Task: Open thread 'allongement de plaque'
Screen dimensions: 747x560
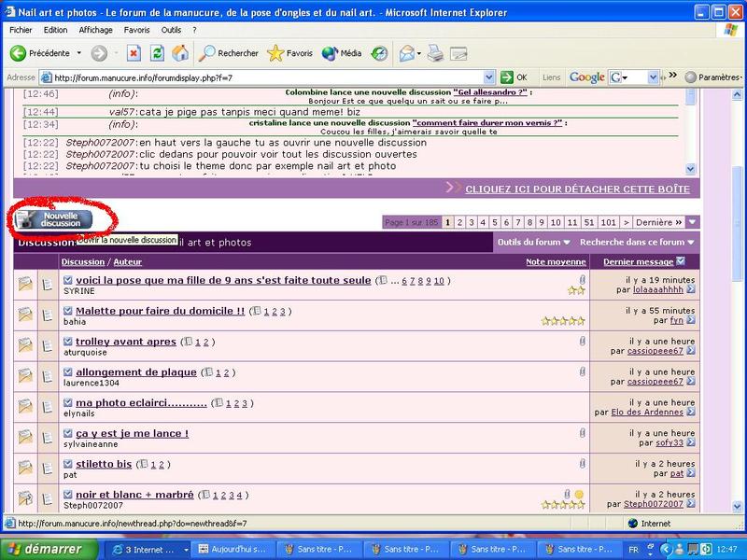Action: (x=136, y=372)
